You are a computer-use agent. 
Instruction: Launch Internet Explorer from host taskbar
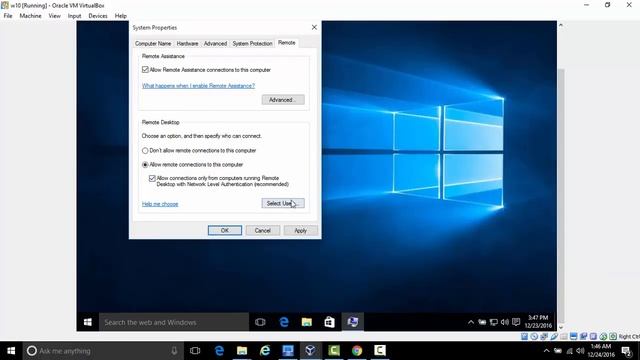tap(265, 351)
